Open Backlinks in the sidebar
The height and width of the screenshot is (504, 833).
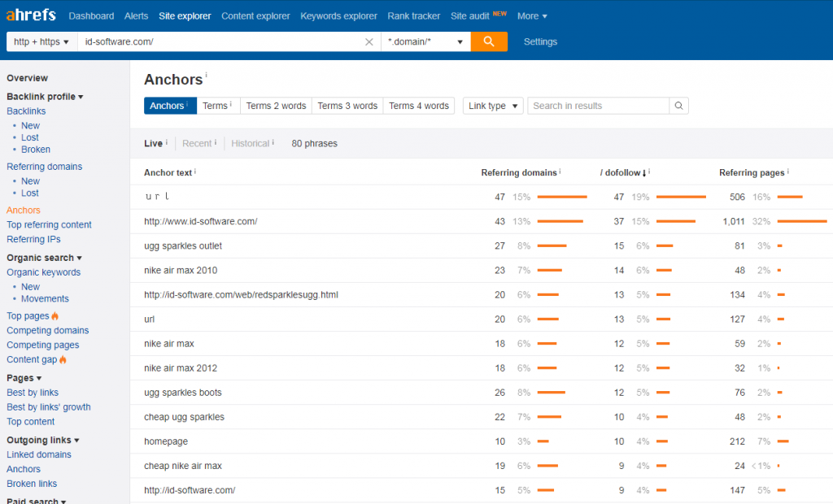coord(26,111)
